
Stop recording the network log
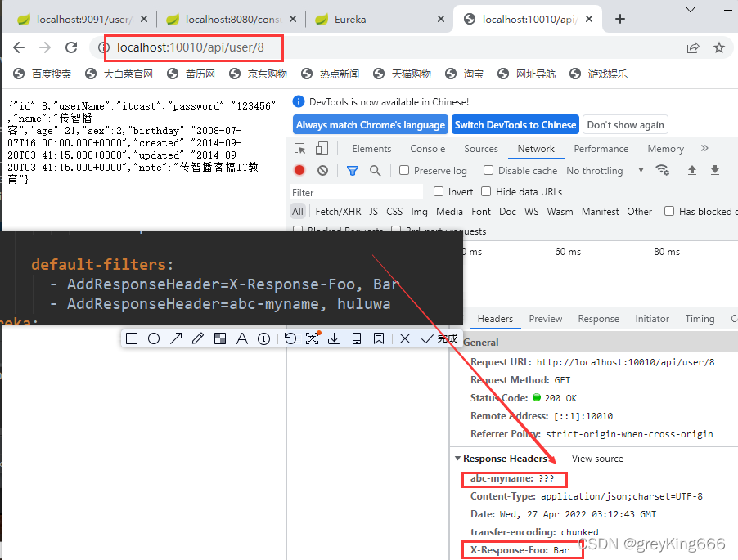click(299, 170)
